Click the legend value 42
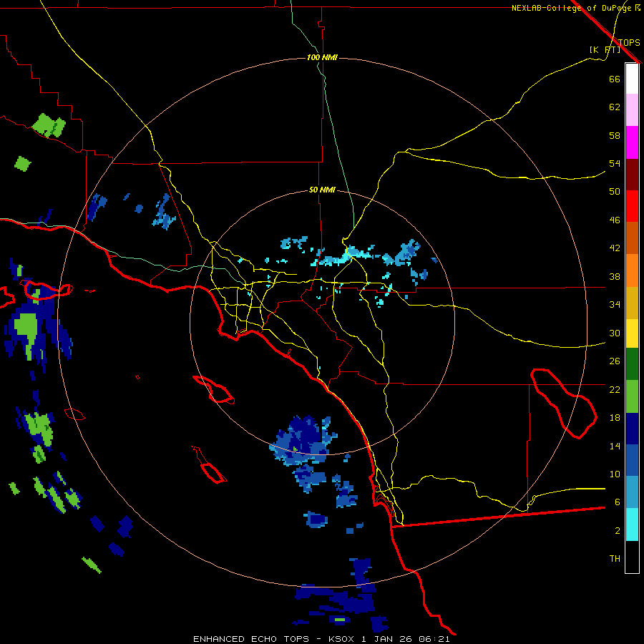The height and width of the screenshot is (644, 644). pyautogui.click(x=615, y=248)
